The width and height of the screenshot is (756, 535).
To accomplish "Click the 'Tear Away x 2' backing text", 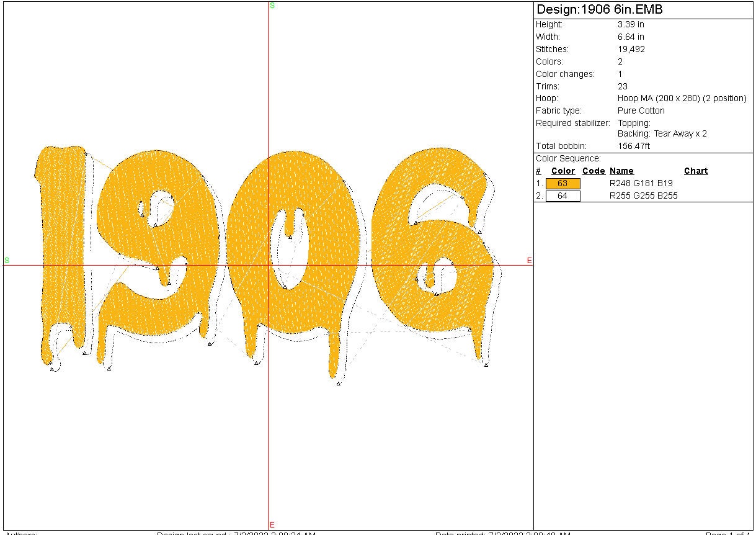I will click(680, 134).
